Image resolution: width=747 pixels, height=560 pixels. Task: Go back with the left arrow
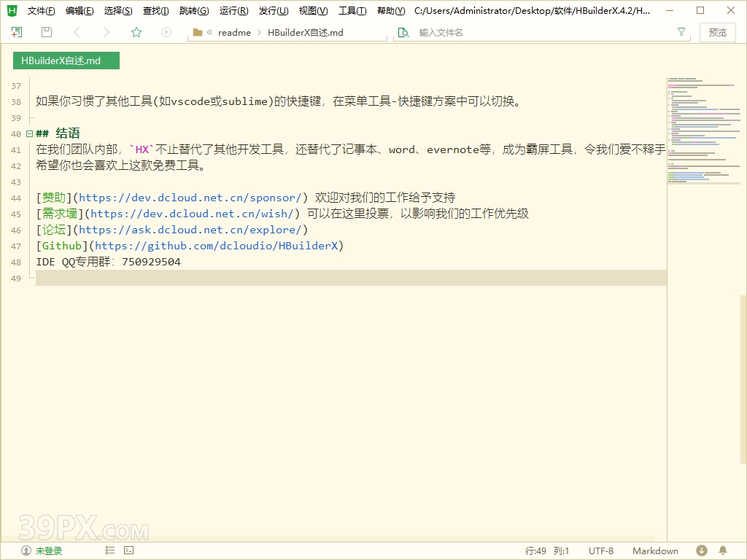77,32
